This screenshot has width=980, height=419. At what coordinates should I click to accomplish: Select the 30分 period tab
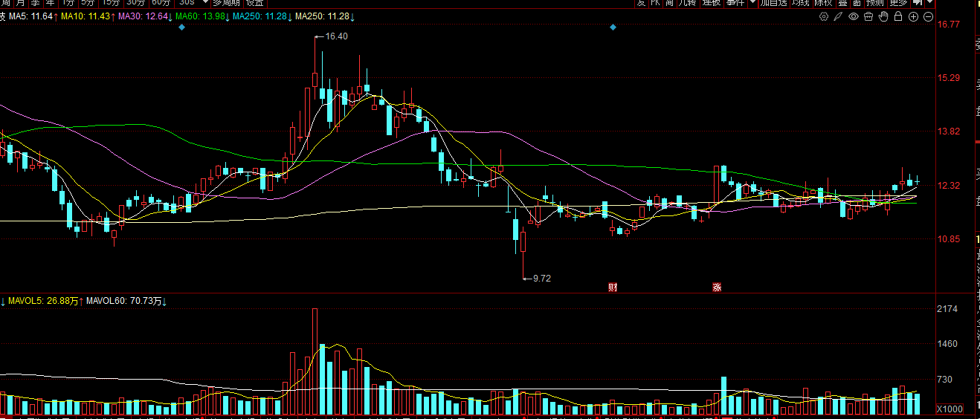tap(135, 3)
